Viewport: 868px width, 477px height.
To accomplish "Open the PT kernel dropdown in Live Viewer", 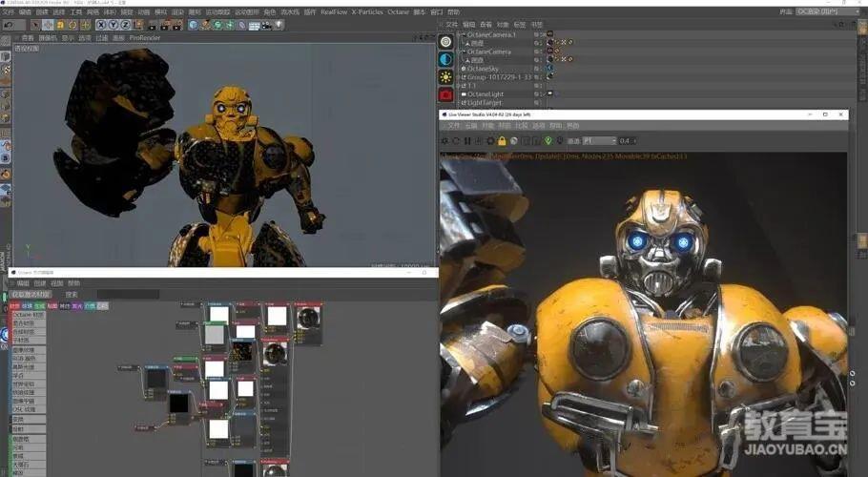I will (x=600, y=141).
